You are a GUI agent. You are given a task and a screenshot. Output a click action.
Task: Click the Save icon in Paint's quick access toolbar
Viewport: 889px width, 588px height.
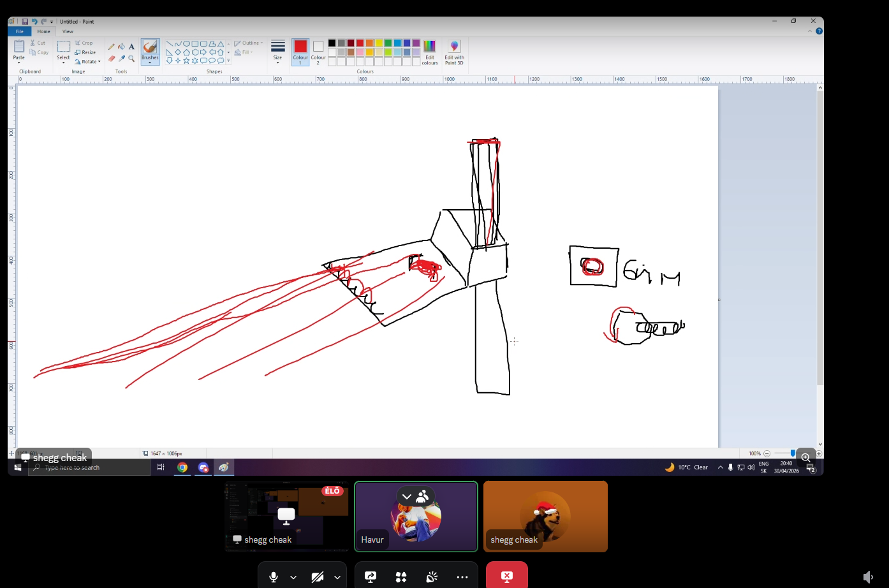click(25, 22)
